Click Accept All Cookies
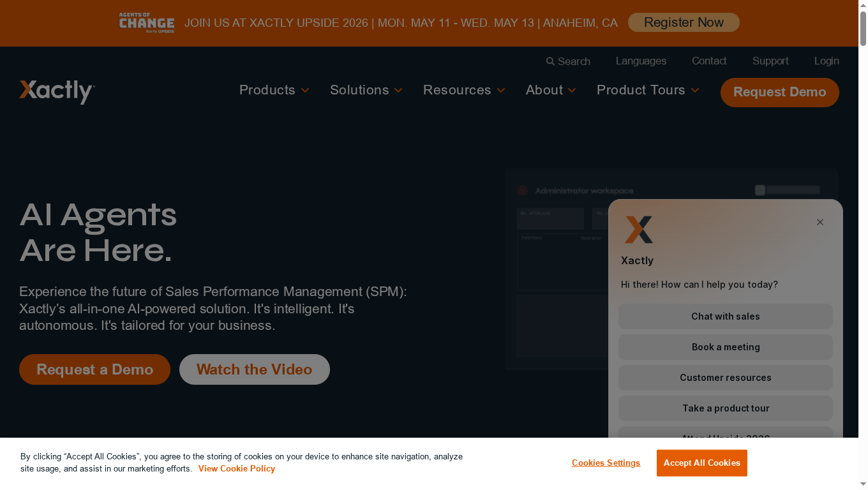The image size is (868, 490). (x=702, y=463)
